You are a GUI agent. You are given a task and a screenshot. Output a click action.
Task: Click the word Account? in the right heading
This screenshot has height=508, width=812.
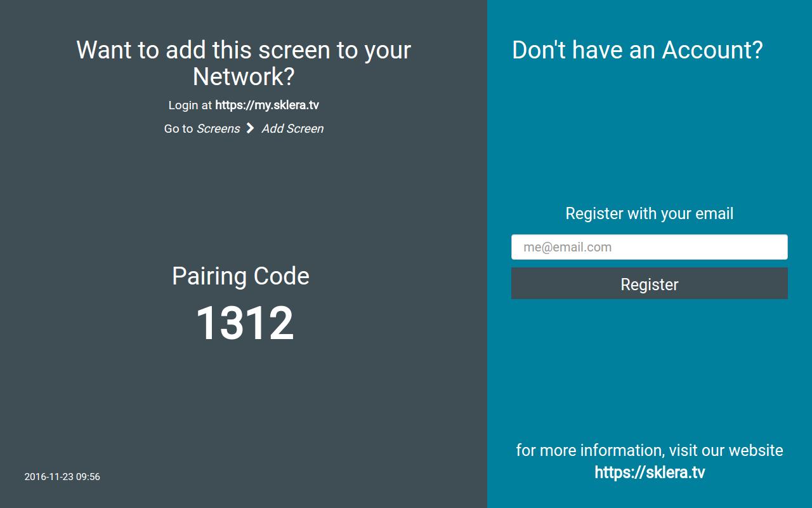pos(712,50)
